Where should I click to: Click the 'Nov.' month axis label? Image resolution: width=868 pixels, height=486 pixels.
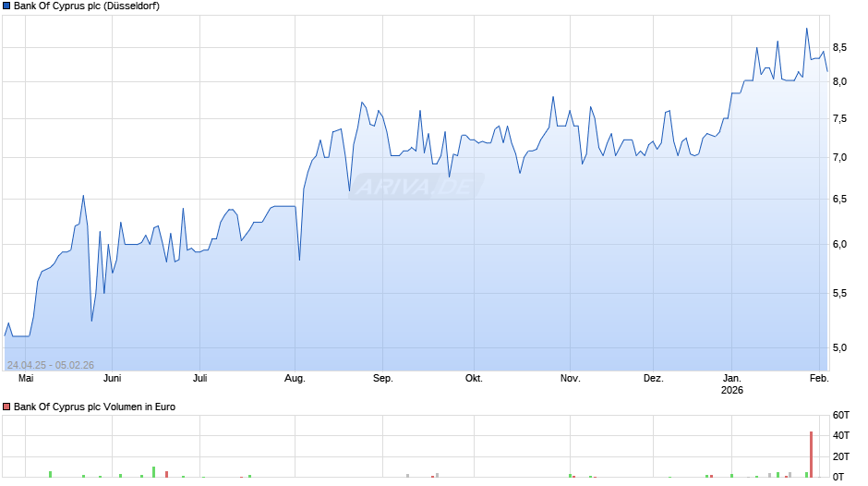pos(570,378)
